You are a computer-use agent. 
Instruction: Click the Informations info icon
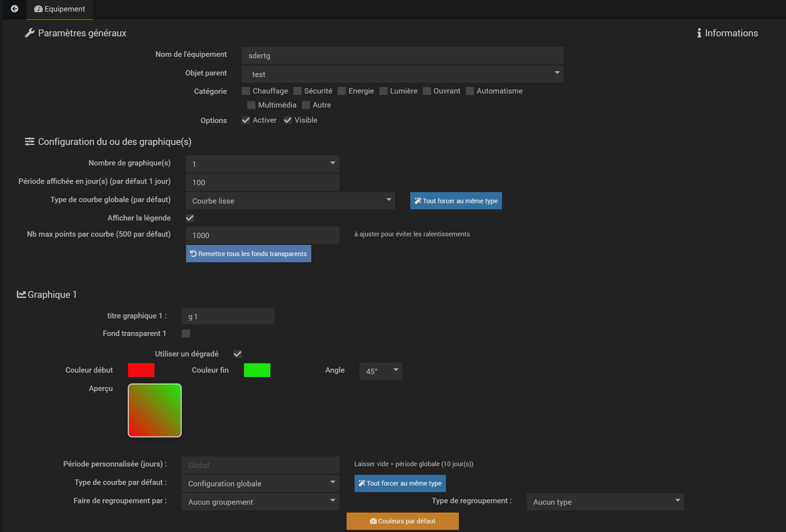click(699, 33)
